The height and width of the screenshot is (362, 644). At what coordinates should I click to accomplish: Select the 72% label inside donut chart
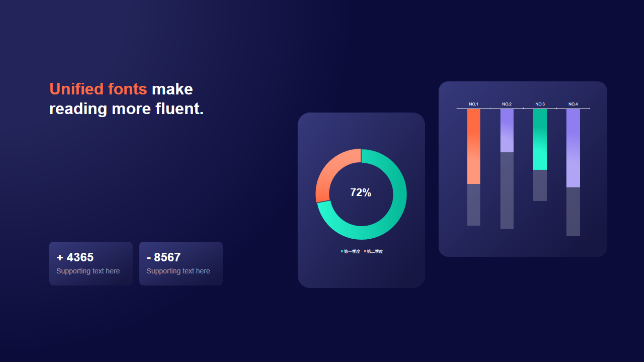pyautogui.click(x=361, y=192)
